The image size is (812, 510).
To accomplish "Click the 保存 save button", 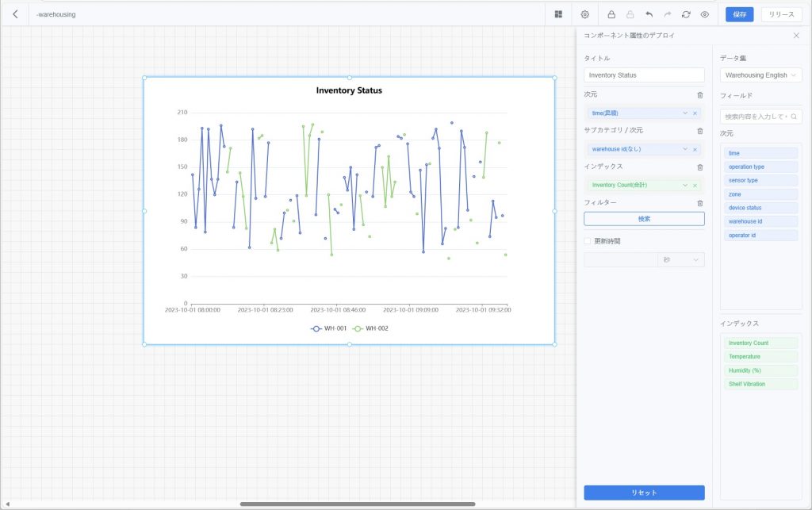I will coord(739,14).
